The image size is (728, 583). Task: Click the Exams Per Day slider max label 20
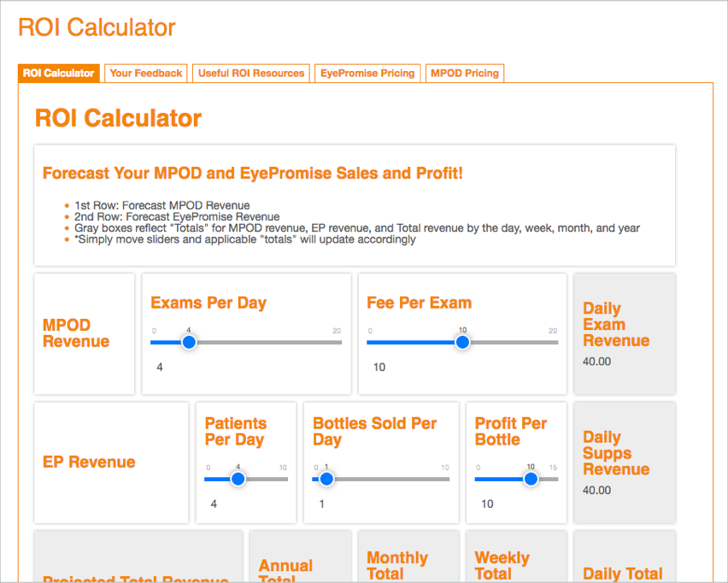[x=337, y=331]
